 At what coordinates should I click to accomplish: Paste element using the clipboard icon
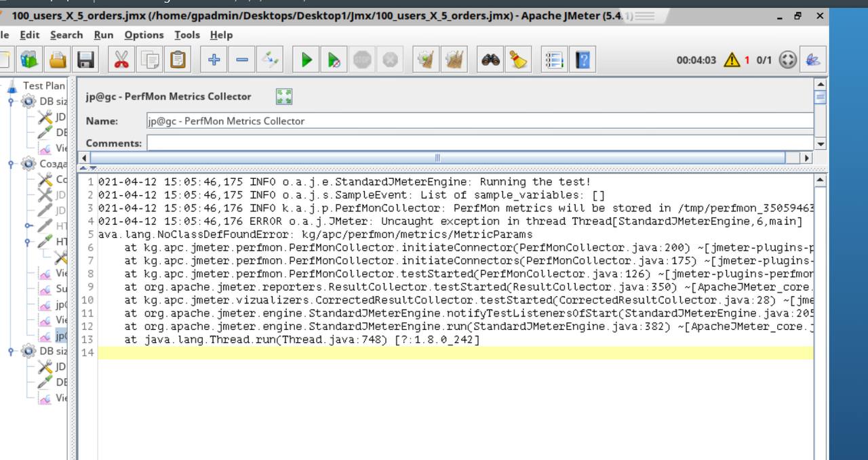pos(178,60)
